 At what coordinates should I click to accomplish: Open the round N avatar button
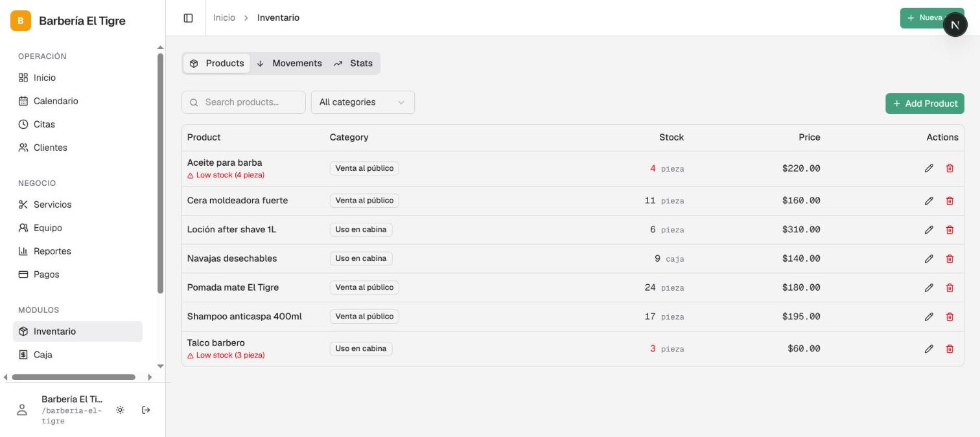coord(955,25)
